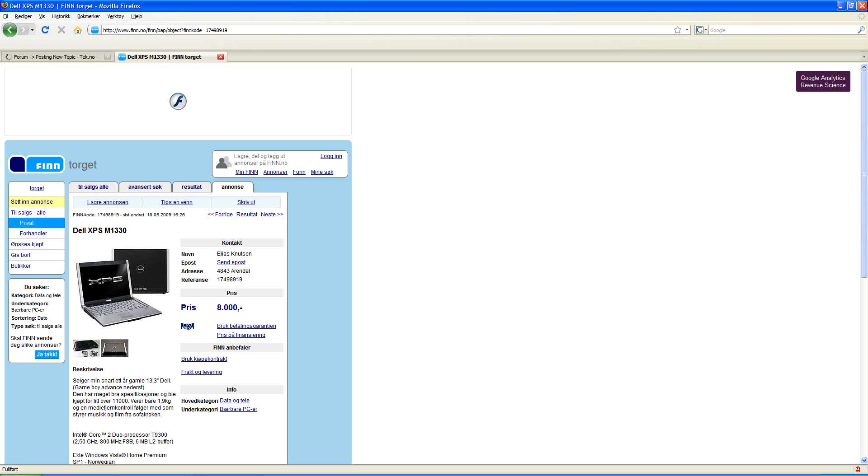Bookmark this page with the star icon
Image resolution: width=868 pixels, height=476 pixels.
pos(678,30)
